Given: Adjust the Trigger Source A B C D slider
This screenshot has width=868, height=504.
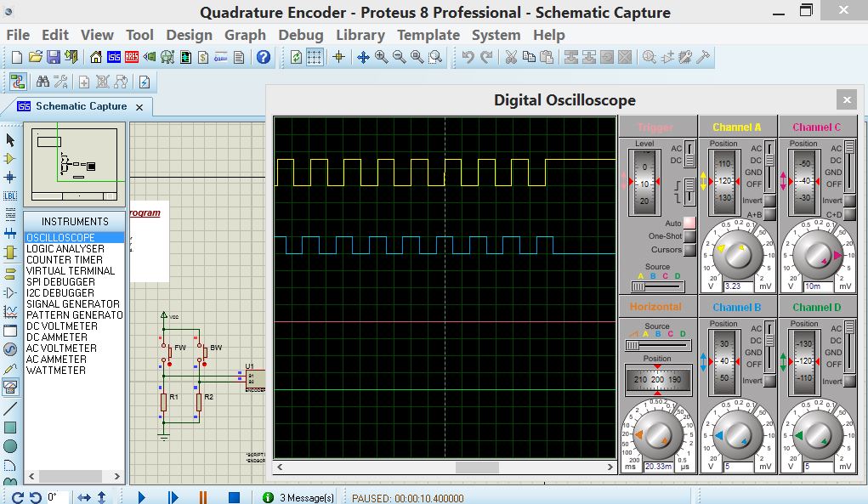Looking at the screenshot, I should 658,286.
